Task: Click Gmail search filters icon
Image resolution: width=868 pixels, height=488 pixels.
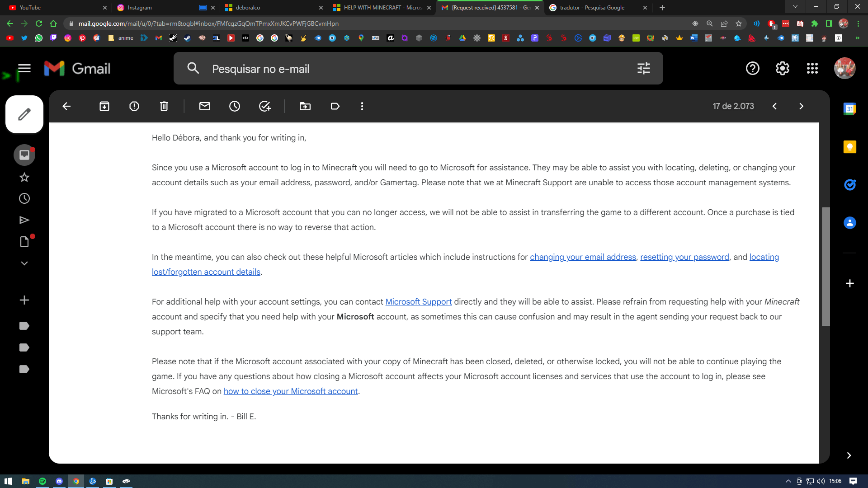Action: (644, 68)
